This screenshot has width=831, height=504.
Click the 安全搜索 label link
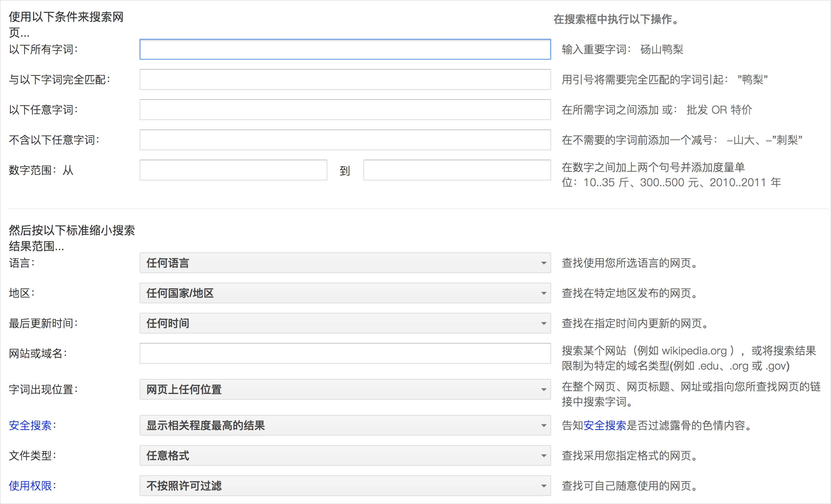(x=30, y=425)
